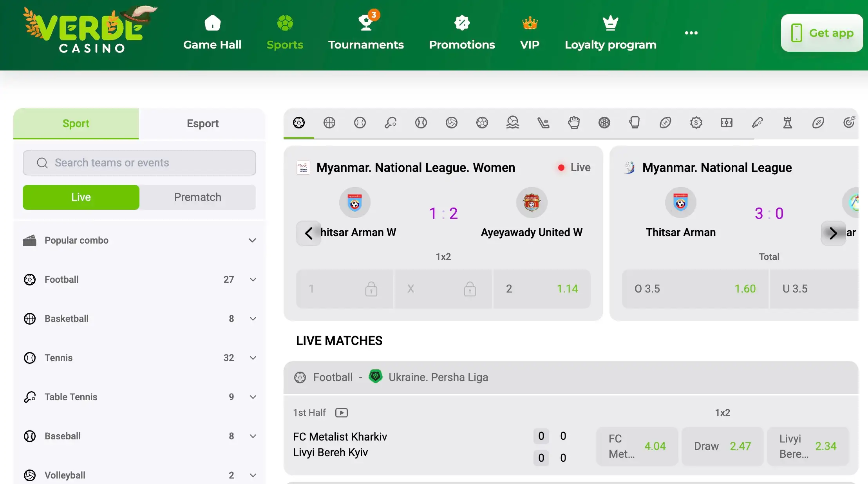Switch to Prematch mode

[x=198, y=197]
